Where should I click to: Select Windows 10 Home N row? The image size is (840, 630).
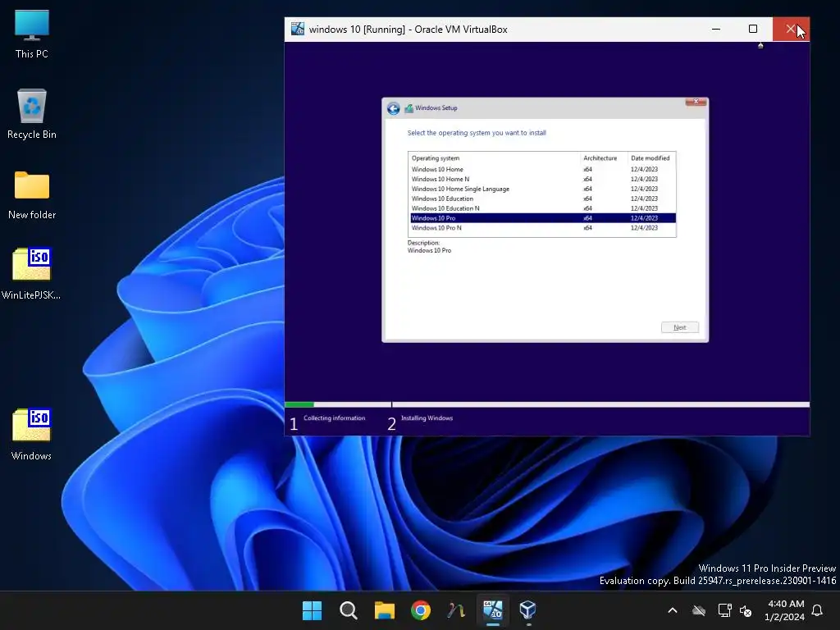[543, 179]
